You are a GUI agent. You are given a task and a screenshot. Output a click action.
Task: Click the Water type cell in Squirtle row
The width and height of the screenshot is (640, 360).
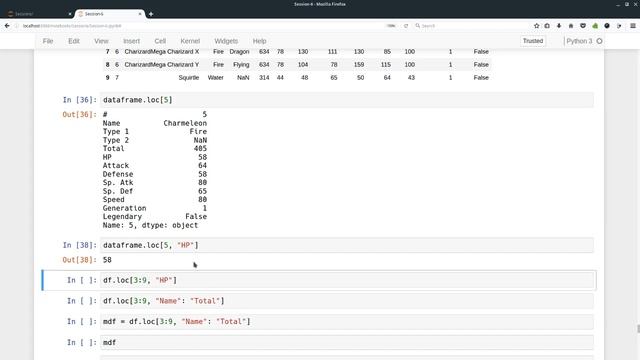click(x=216, y=78)
